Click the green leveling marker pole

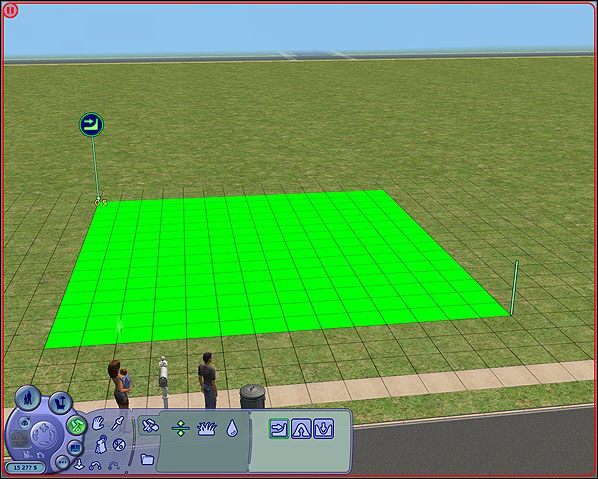(x=514, y=288)
